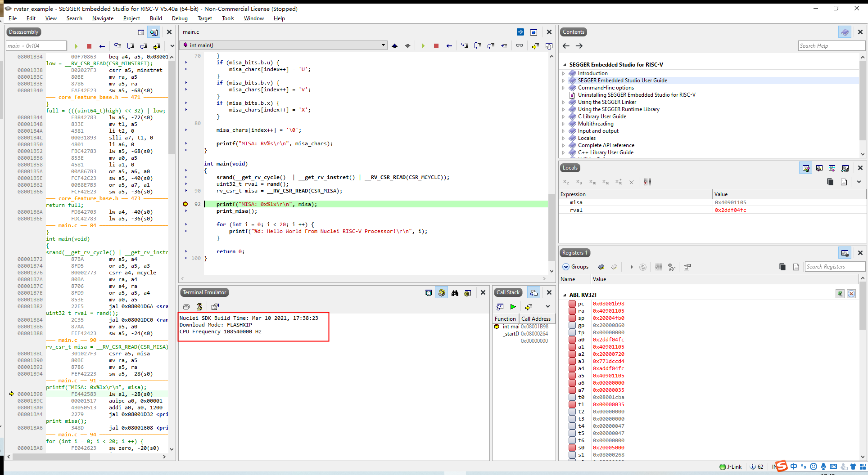
Task: Open the File menu
Action: click(13, 18)
